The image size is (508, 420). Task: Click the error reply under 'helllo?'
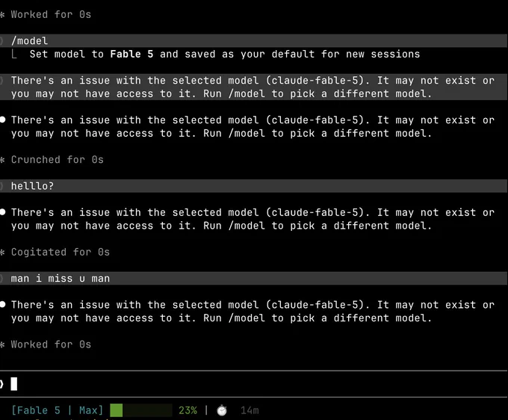pyautogui.click(x=253, y=219)
